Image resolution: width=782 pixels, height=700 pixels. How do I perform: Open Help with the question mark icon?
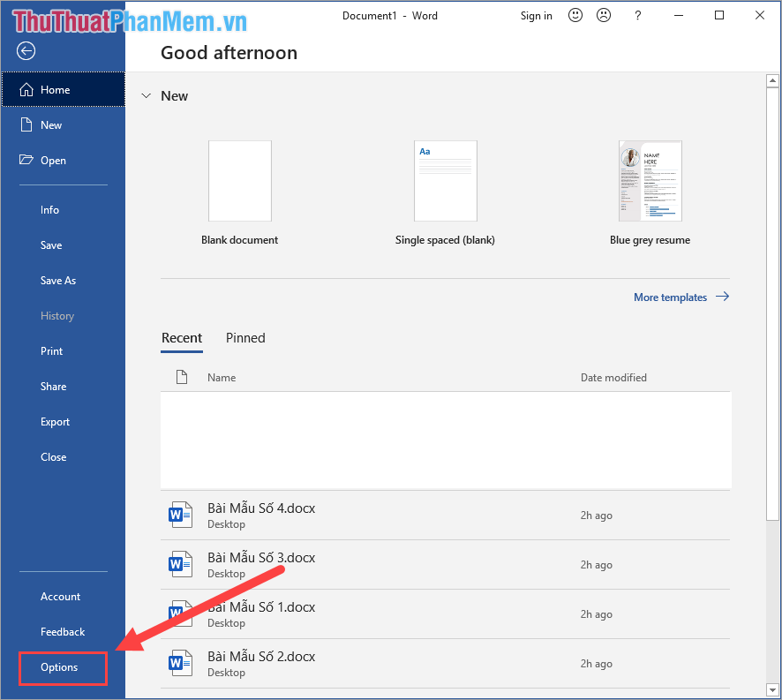click(x=637, y=16)
